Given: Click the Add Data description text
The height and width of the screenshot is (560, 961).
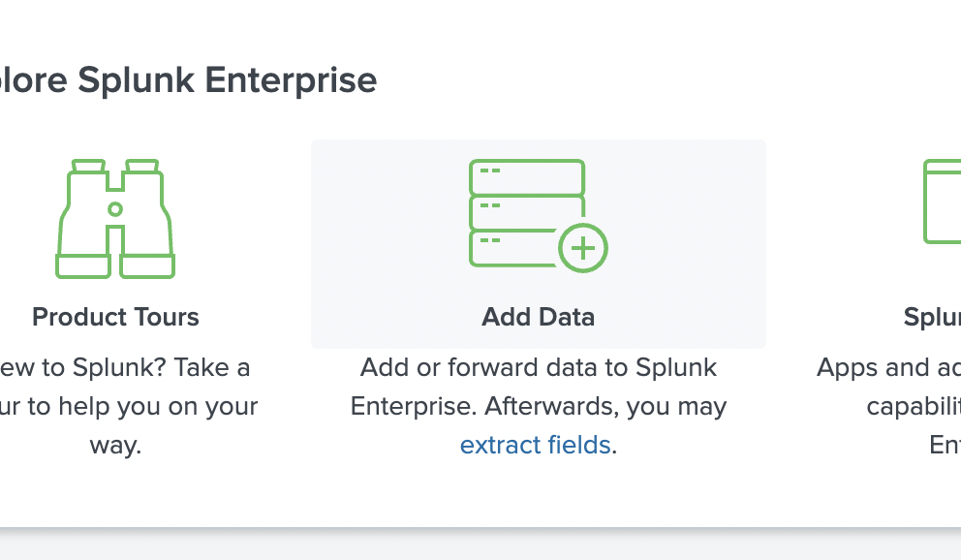Looking at the screenshot, I should 539,387.
